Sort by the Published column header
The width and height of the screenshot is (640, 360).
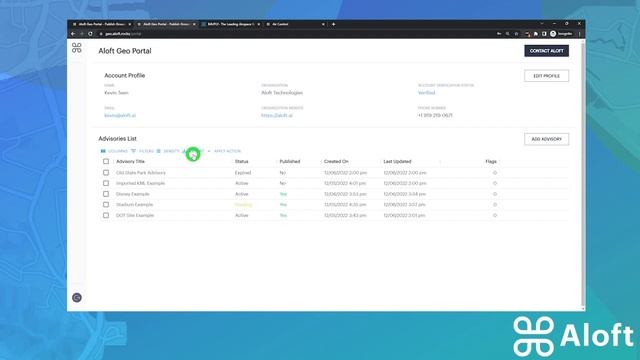[x=290, y=162]
